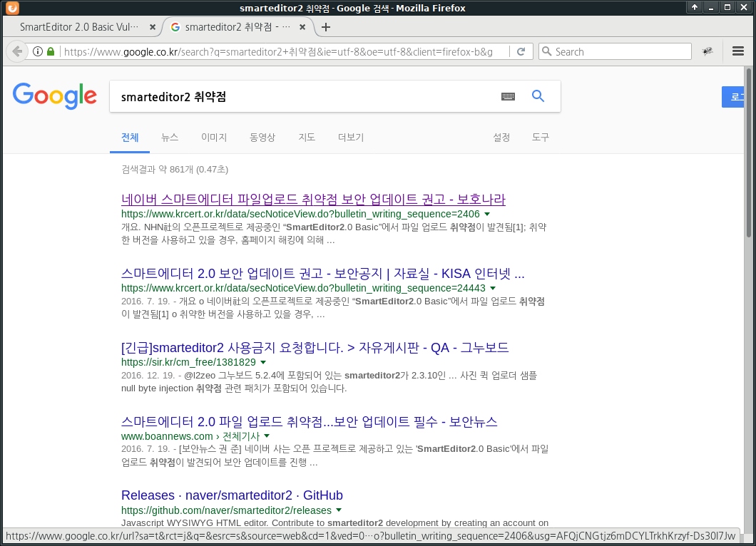Click the Firefox address bar URL
The image size is (756, 546).
[278, 51]
